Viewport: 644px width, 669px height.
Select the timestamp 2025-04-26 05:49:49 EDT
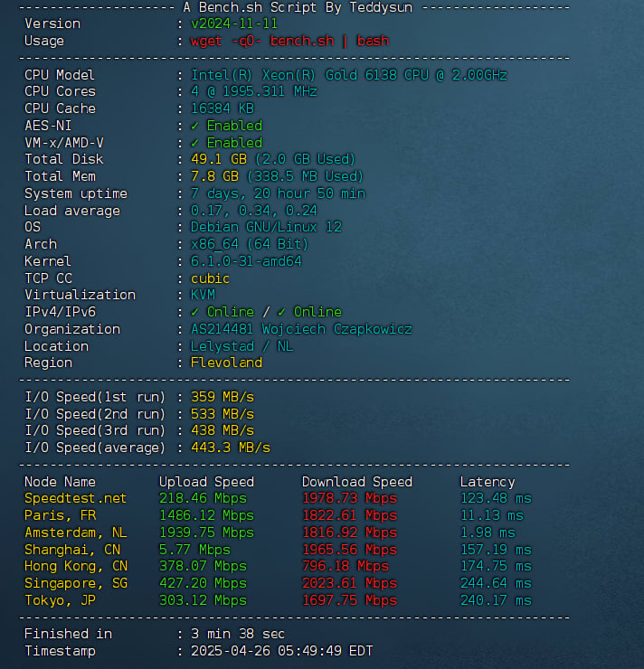281,651
